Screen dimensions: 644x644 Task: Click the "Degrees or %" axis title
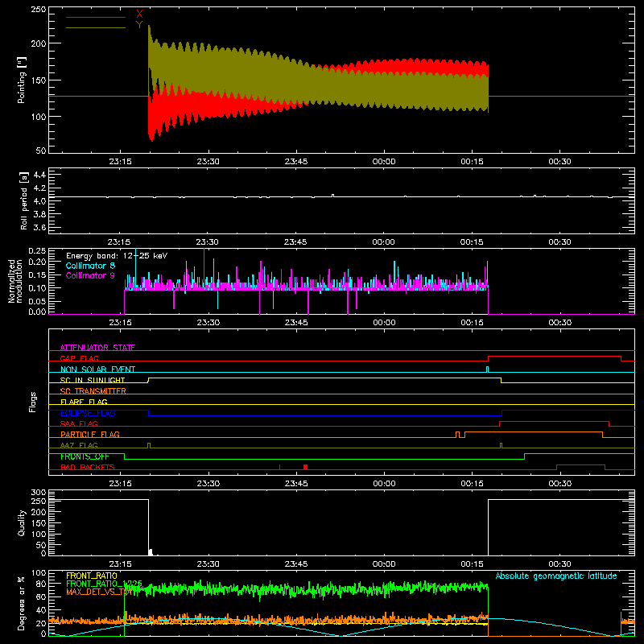(x=22, y=603)
